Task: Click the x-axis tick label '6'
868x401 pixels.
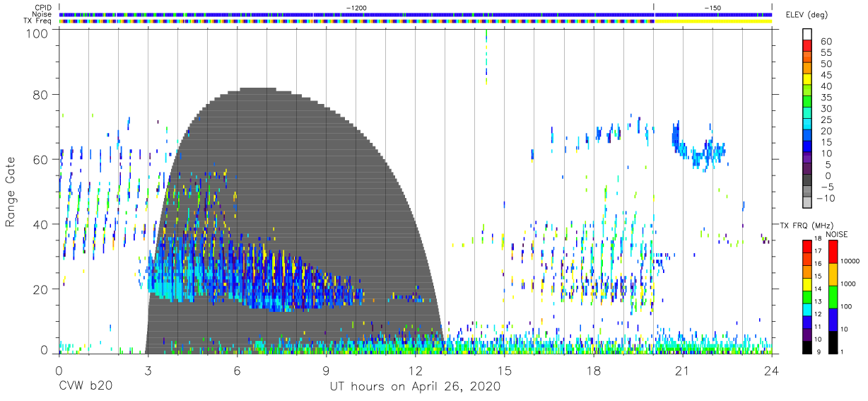Action: coord(237,371)
